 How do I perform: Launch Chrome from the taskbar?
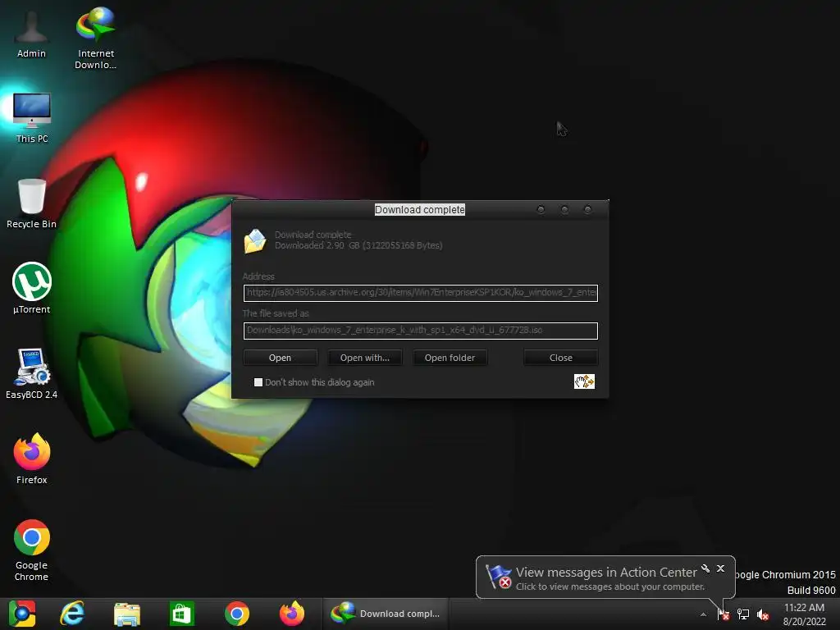coord(237,614)
